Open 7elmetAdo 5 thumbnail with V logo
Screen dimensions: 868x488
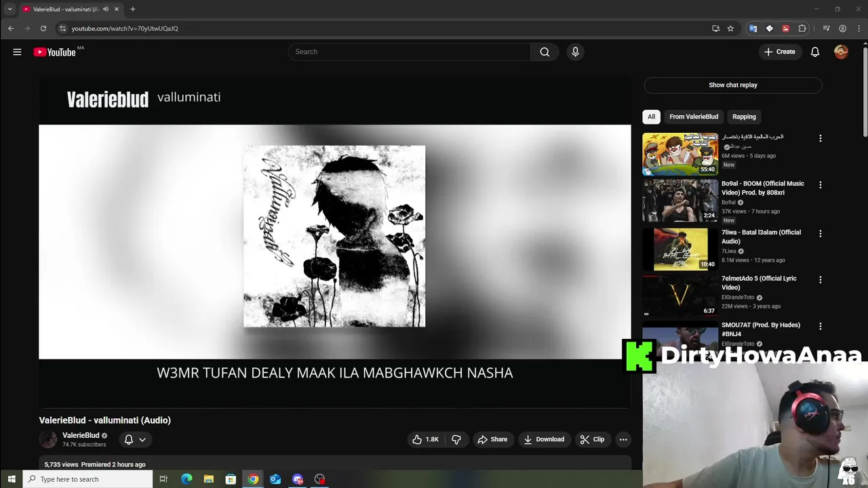point(680,295)
